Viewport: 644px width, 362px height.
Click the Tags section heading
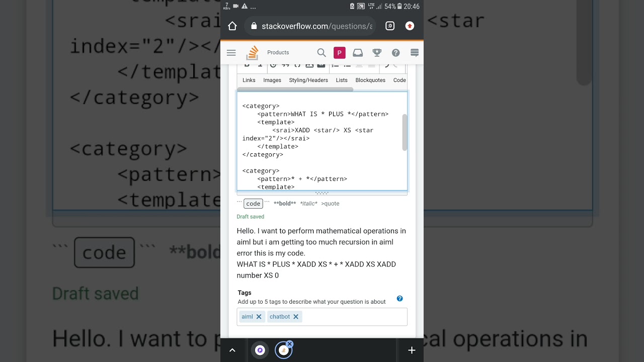pos(245,293)
